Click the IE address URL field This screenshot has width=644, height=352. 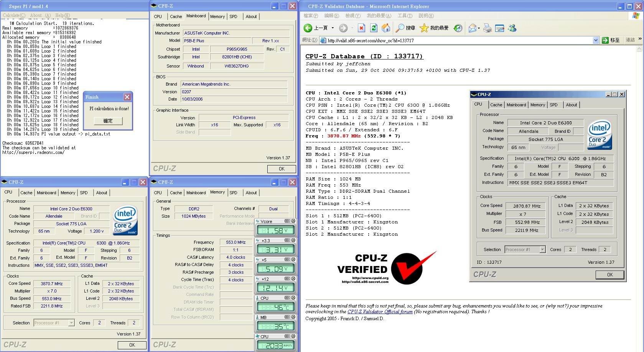click(x=460, y=40)
